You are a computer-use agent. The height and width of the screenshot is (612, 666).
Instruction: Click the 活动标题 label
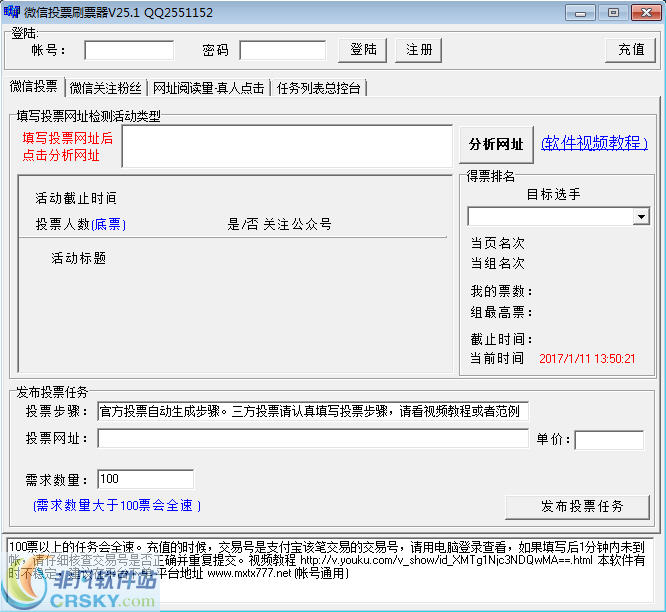(79, 258)
